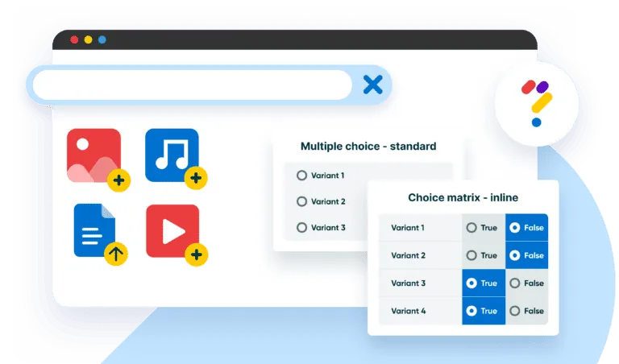This screenshot has width=619, height=364.
Task: Click the yellow window control dot
Action: click(88, 39)
